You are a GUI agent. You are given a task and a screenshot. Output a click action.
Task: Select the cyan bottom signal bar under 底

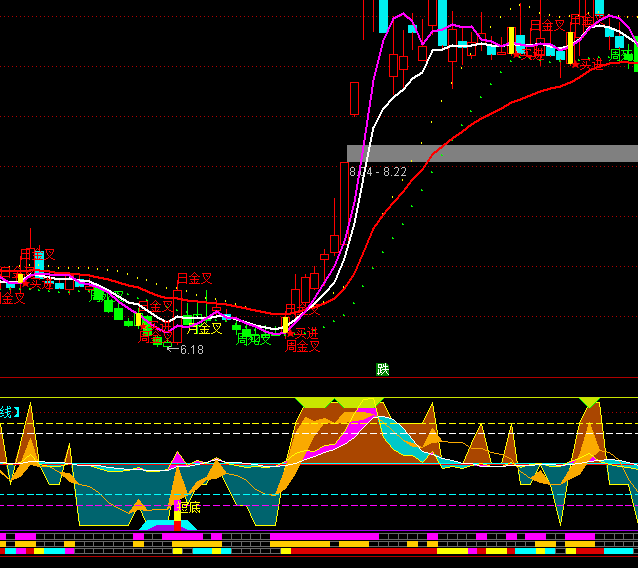[x=160, y=525]
